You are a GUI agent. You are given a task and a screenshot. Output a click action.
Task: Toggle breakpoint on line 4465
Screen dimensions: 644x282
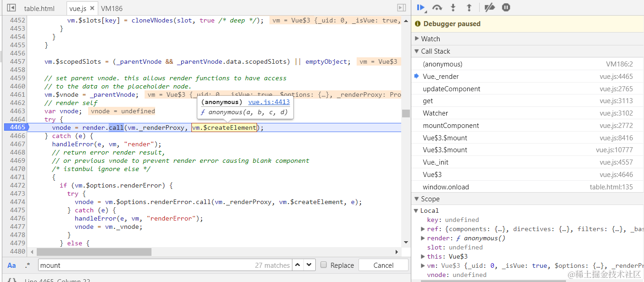(17, 127)
